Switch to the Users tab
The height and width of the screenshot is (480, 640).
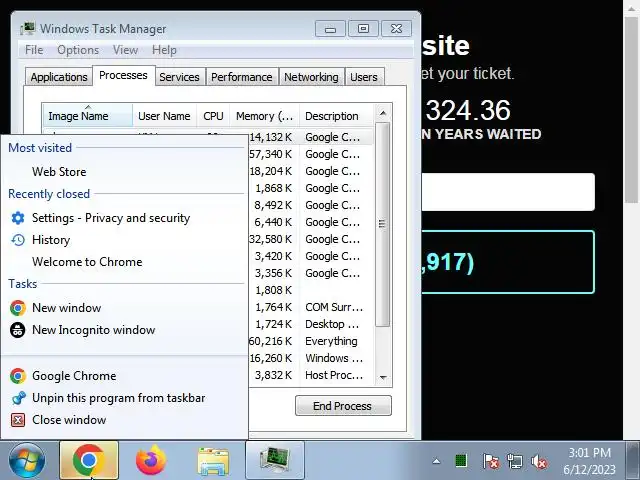click(x=364, y=77)
